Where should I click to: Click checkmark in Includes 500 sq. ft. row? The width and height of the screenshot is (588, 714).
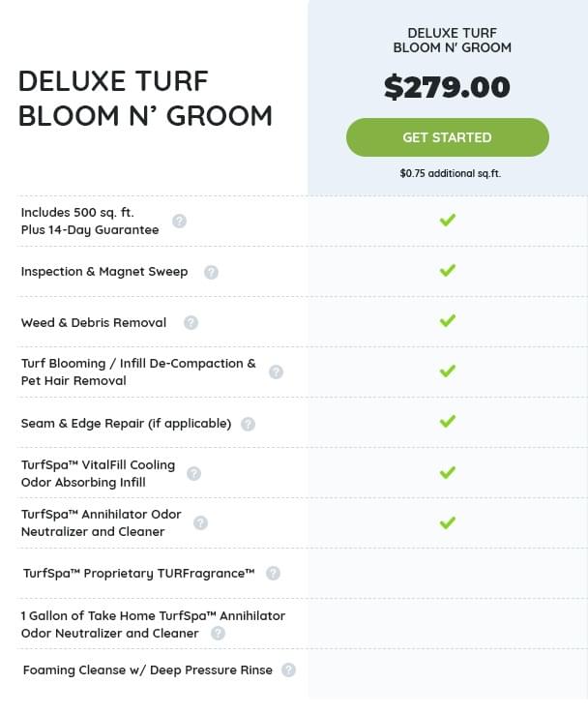pyautogui.click(x=447, y=221)
